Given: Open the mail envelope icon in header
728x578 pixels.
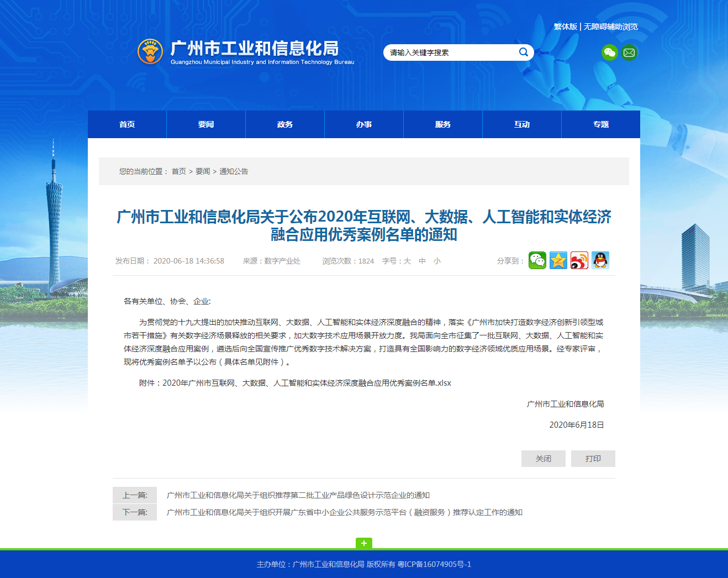Looking at the screenshot, I should tap(629, 52).
